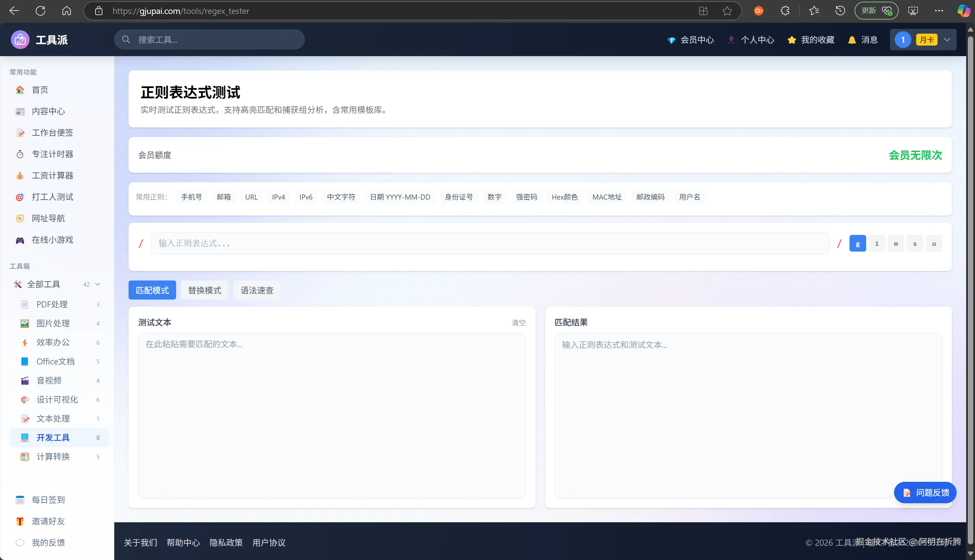Open 工作台便签 sidebar item
The height and width of the screenshot is (560, 975).
click(x=59, y=133)
